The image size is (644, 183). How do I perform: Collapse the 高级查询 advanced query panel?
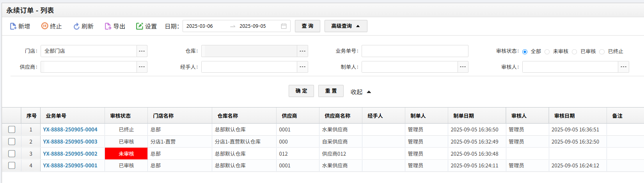tap(346, 26)
